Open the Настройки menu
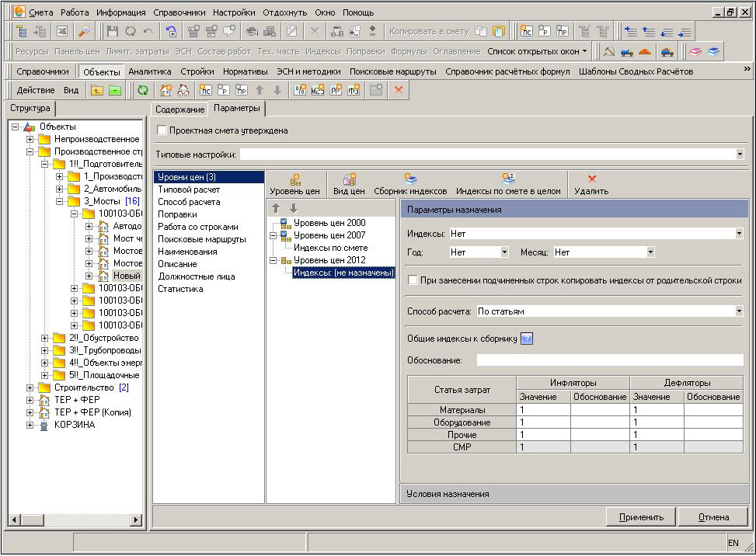This screenshot has width=756, height=556. point(234,12)
